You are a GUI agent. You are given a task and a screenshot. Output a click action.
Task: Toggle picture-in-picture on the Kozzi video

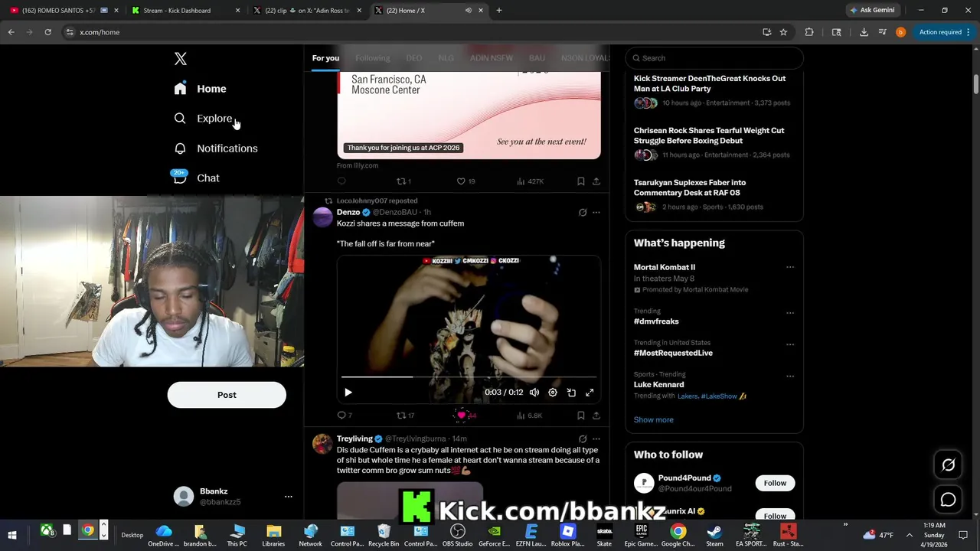(571, 393)
